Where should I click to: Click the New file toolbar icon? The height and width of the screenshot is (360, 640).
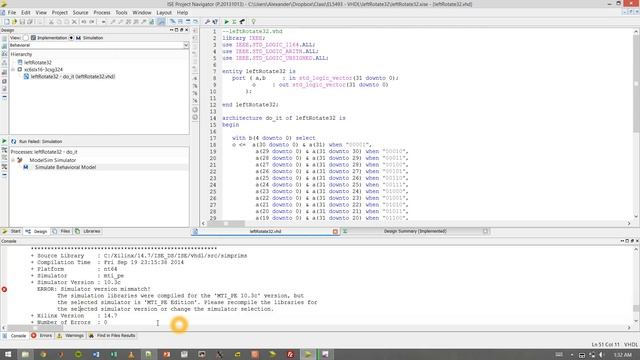point(7,22)
